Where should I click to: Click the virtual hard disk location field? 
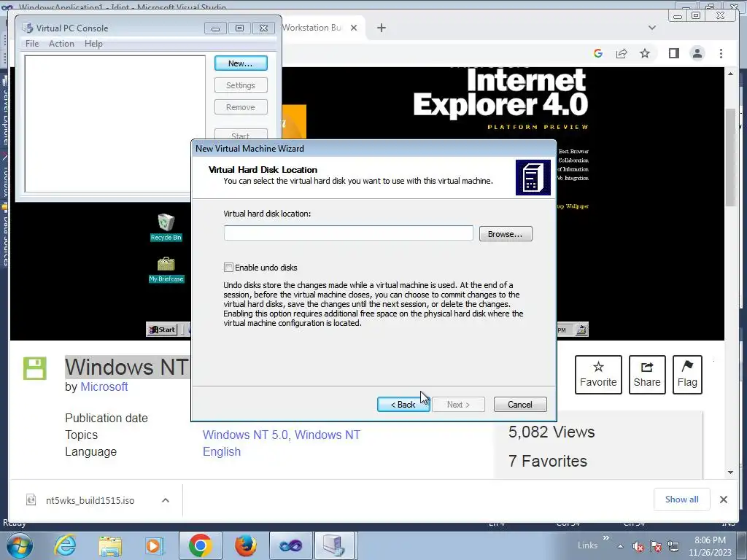pyautogui.click(x=348, y=233)
